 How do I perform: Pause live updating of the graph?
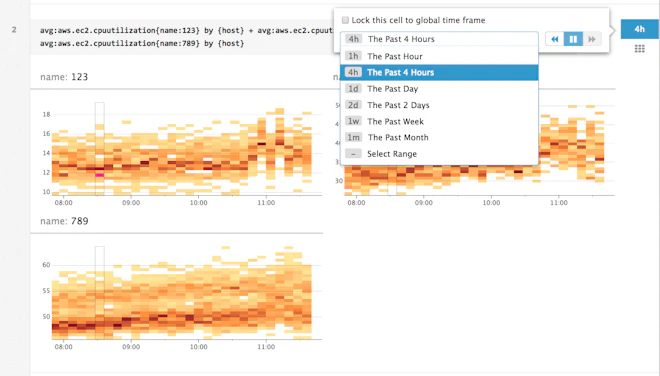(573, 39)
